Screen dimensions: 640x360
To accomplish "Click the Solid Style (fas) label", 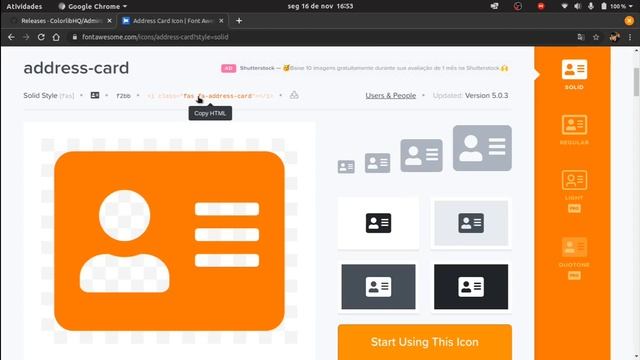I will coord(49,96).
